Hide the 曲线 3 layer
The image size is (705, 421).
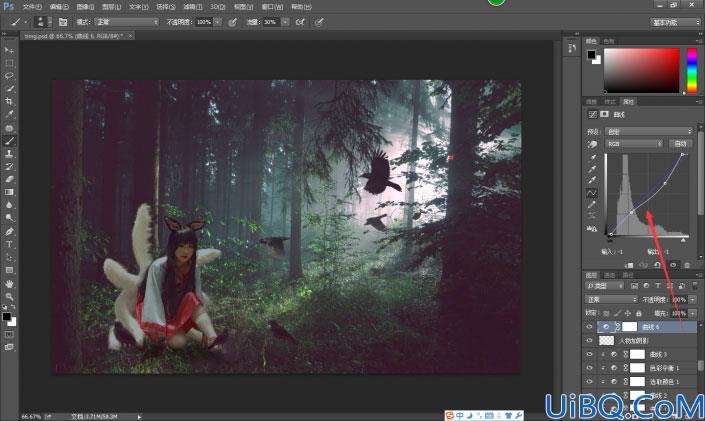tap(589, 354)
